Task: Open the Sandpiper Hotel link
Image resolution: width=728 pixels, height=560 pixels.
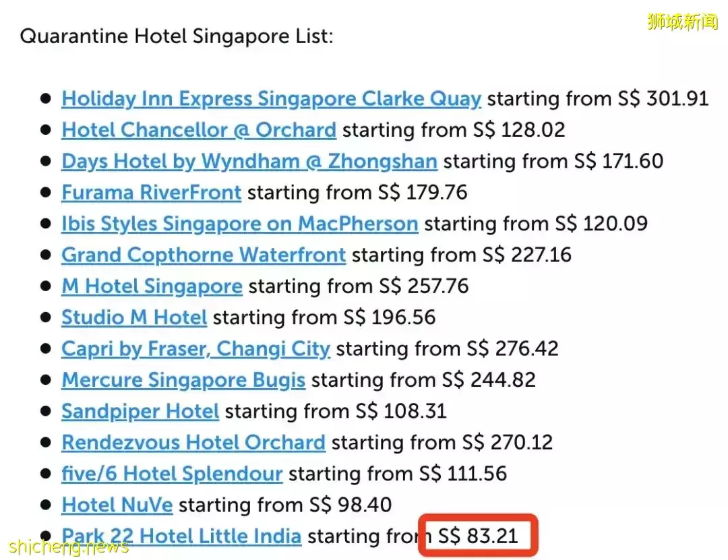Action: pos(140,412)
